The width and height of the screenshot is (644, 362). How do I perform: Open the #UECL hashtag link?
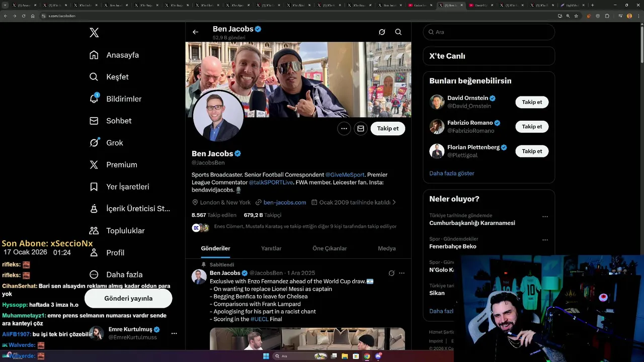[x=260, y=319]
